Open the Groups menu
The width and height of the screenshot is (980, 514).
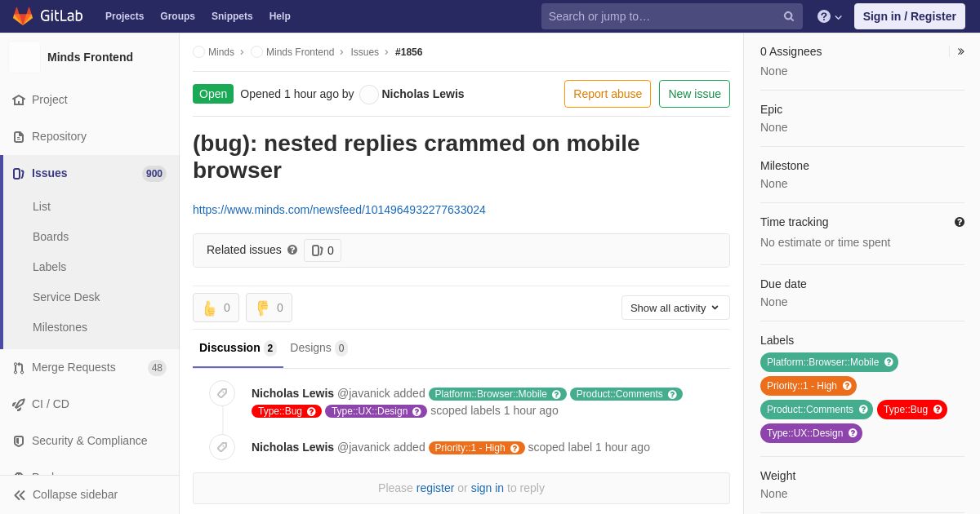pyautogui.click(x=177, y=16)
